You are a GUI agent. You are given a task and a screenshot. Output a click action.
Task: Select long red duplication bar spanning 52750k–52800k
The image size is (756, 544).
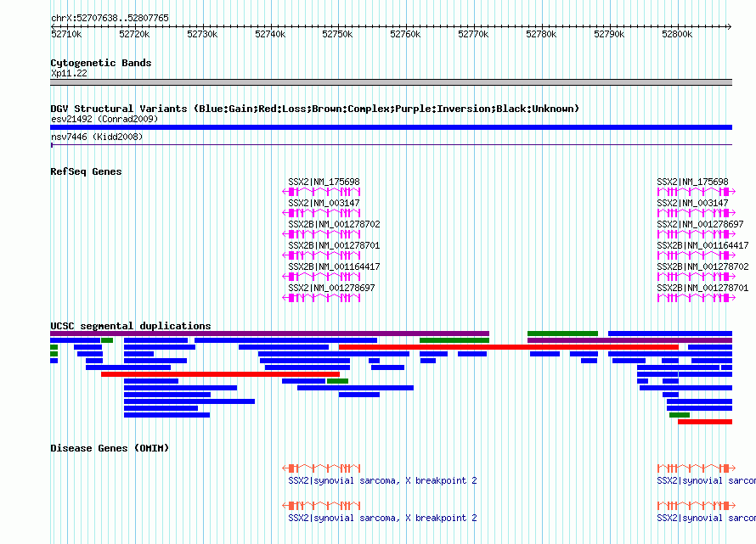[509, 347]
